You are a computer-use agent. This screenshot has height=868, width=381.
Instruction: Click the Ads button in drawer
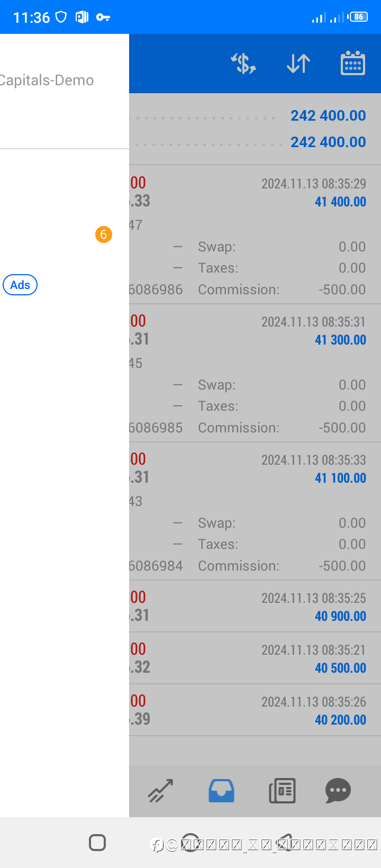(x=20, y=285)
